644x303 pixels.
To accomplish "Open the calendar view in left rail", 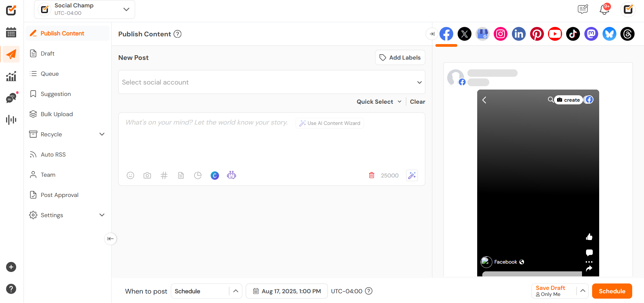I will click(11, 32).
